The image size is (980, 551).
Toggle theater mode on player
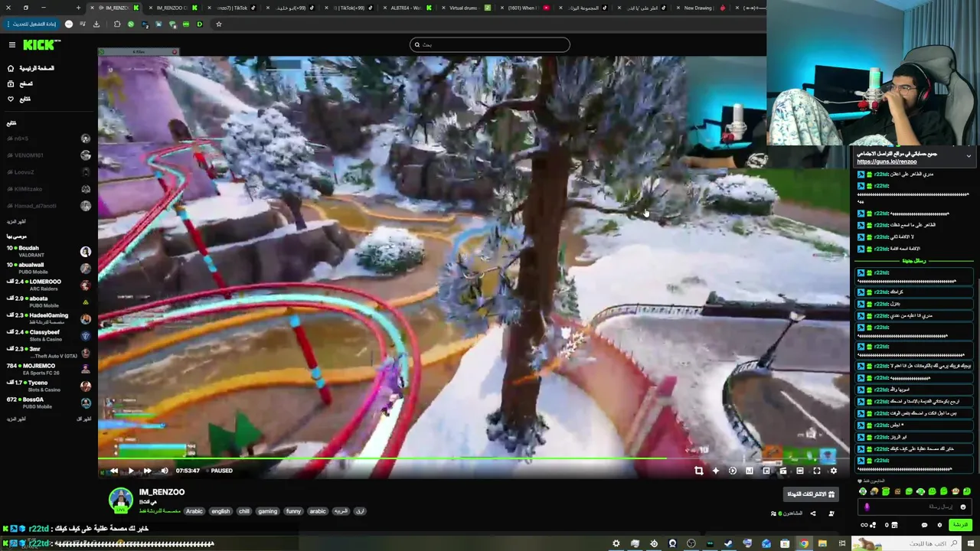(x=800, y=471)
